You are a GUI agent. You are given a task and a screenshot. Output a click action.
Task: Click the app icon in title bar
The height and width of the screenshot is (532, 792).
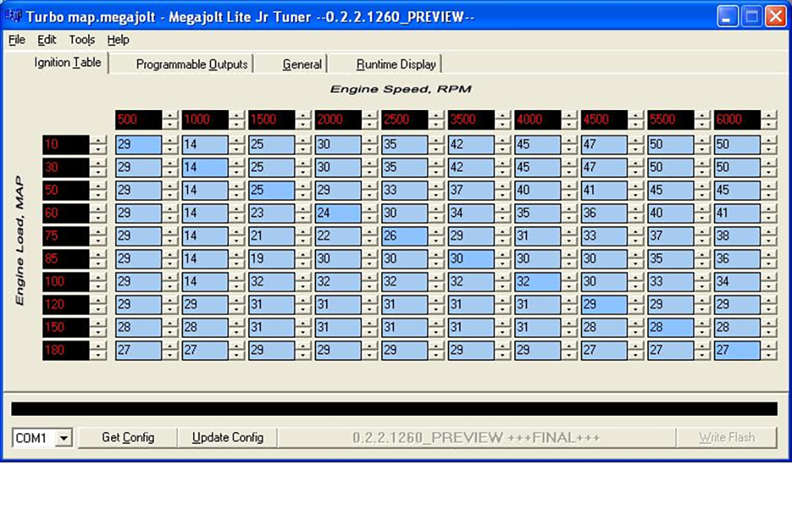pos(13,17)
